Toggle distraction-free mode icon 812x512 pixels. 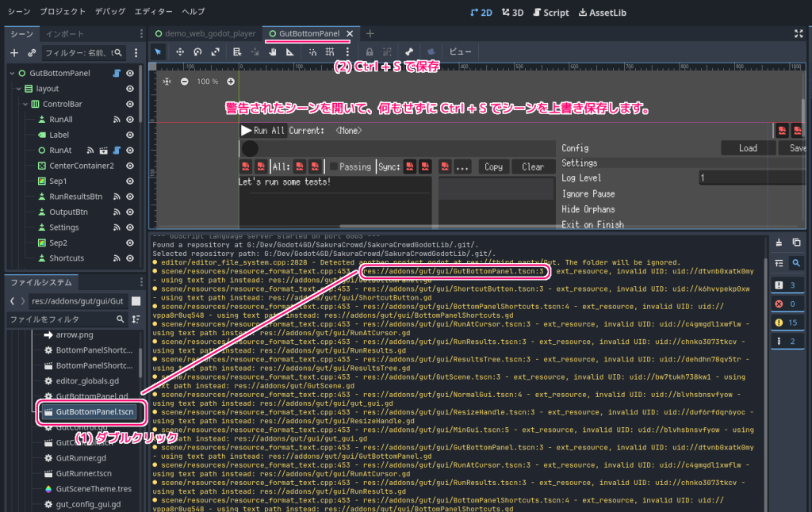[x=799, y=33]
